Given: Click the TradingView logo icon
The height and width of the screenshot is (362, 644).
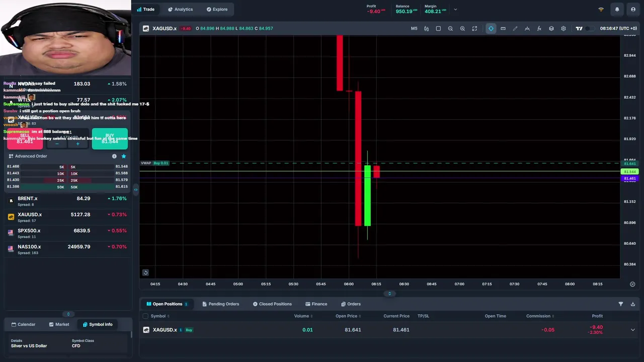Looking at the screenshot, I should (579, 29).
